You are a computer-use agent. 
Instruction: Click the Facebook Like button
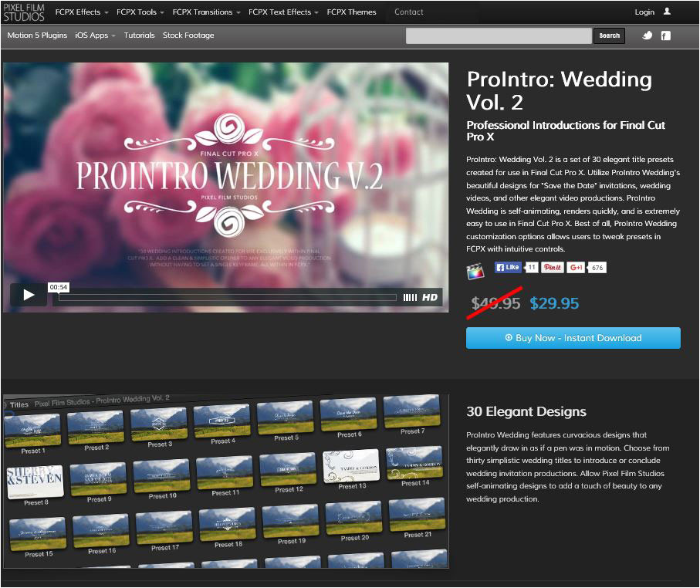pyautogui.click(x=508, y=267)
